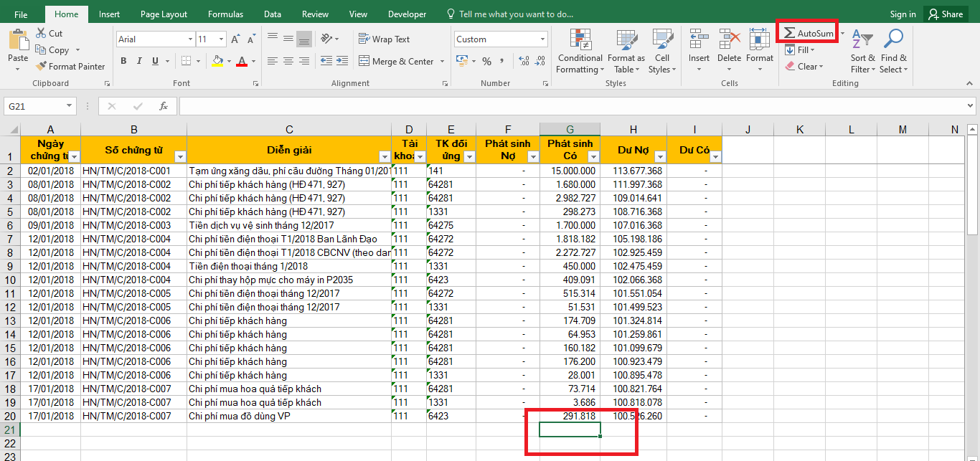Image resolution: width=980 pixels, height=461 pixels.
Task: Click the Insert Function fx icon
Action: [164, 106]
